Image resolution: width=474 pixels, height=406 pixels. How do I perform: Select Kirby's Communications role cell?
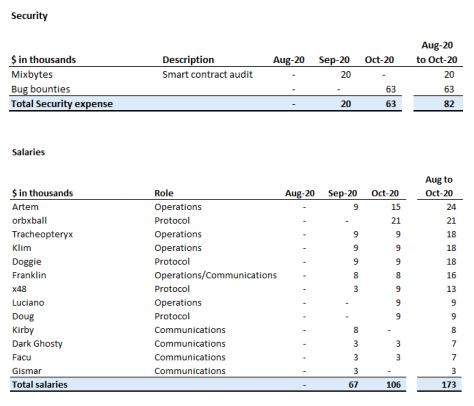[190, 330]
